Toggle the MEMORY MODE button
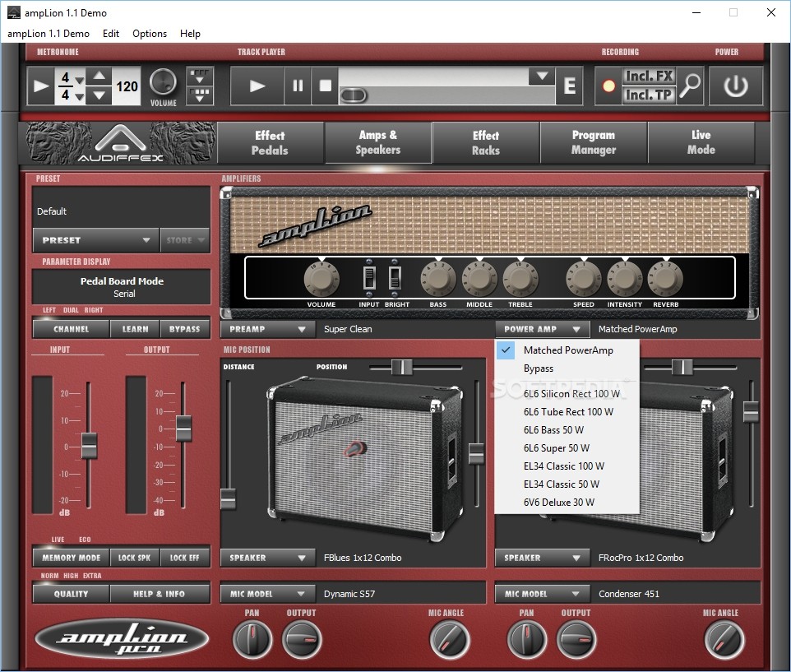This screenshot has width=791, height=672. 72,558
